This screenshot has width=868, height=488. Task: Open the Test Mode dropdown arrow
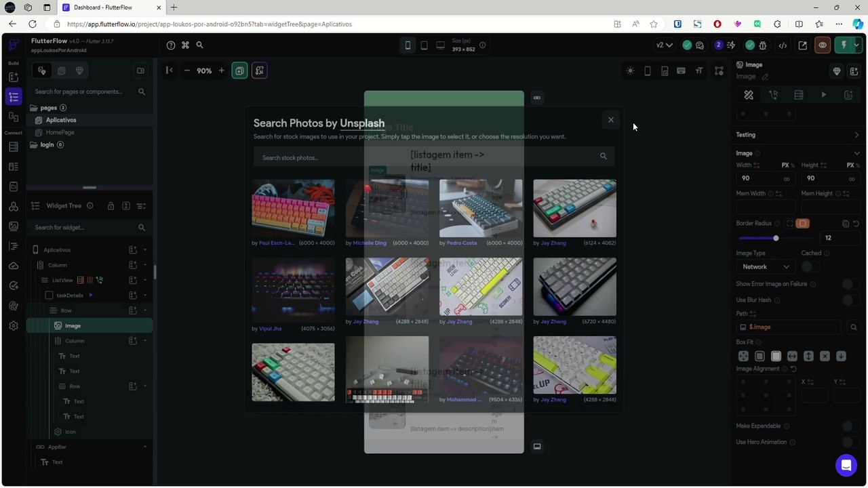(x=857, y=45)
